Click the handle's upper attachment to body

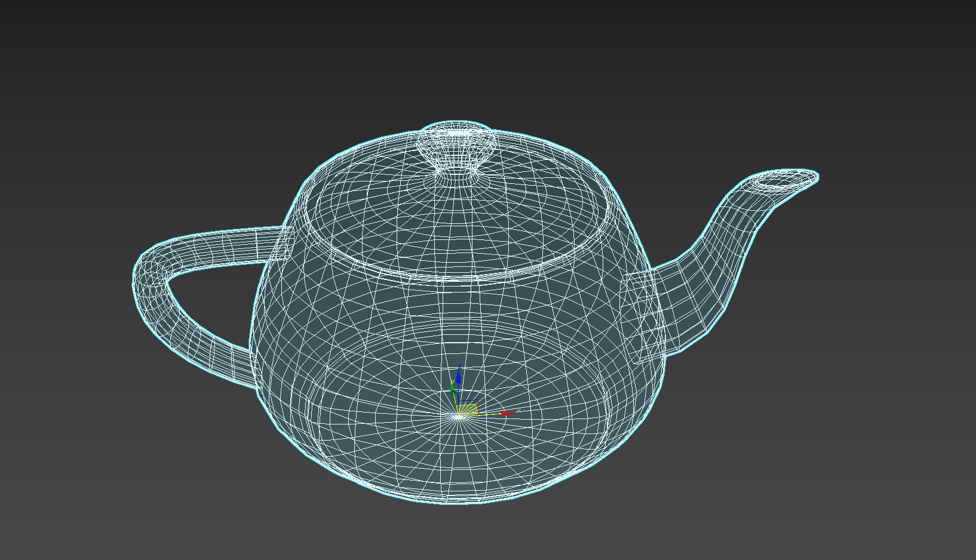click(280, 244)
